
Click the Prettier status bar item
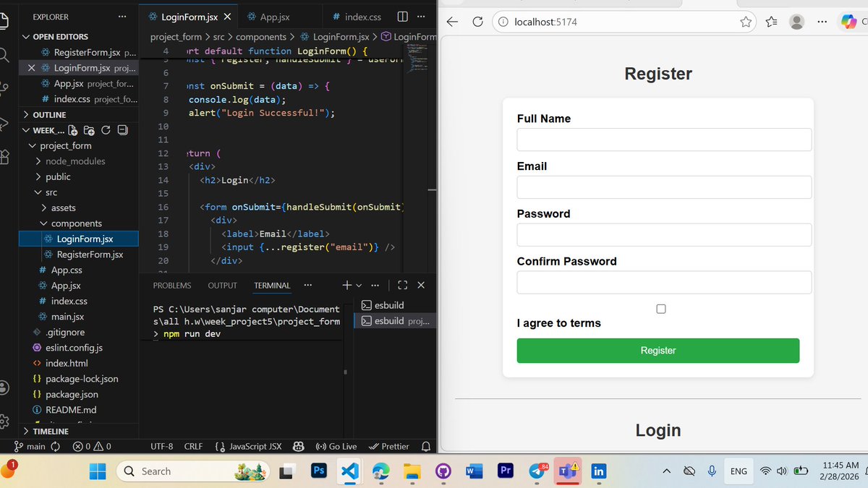389,447
